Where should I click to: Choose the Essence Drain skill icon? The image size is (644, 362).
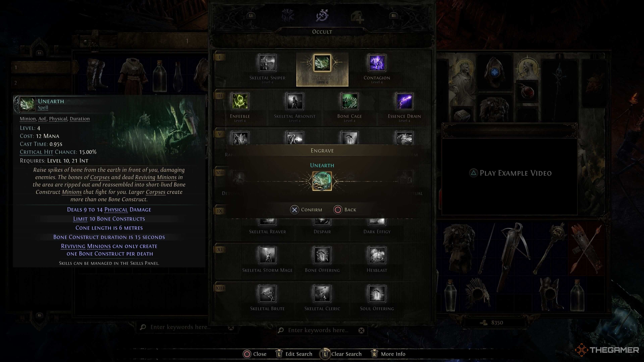coord(404,101)
